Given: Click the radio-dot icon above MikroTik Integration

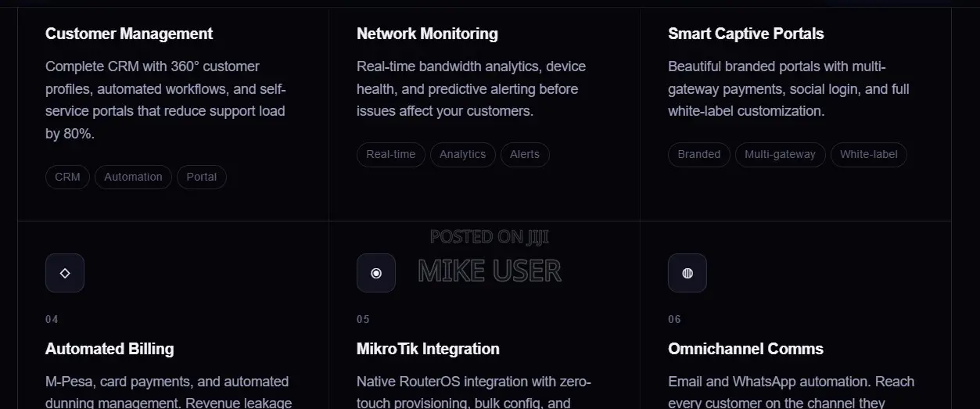Looking at the screenshot, I should [x=376, y=273].
